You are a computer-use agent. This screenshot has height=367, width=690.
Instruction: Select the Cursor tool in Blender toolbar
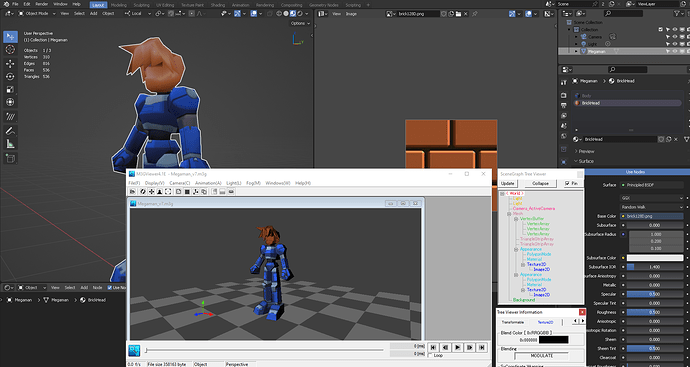pyautogui.click(x=11, y=50)
